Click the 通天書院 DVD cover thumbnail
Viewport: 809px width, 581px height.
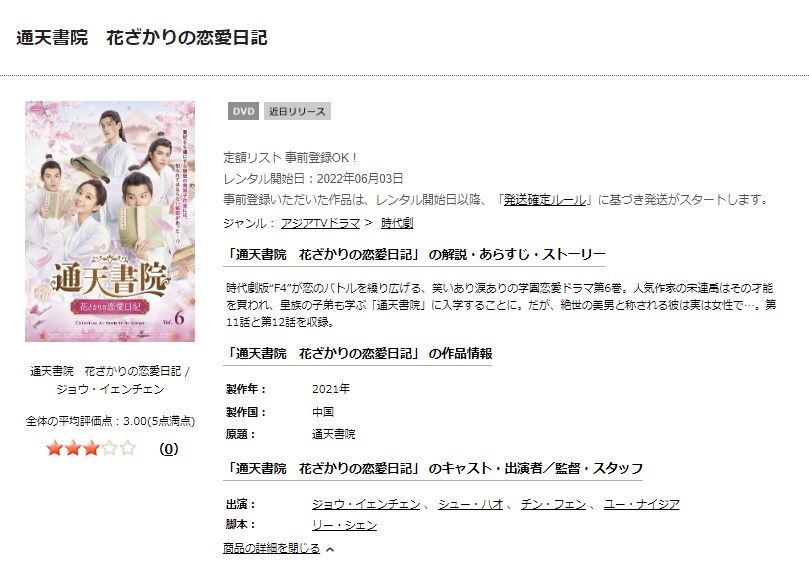point(110,221)
